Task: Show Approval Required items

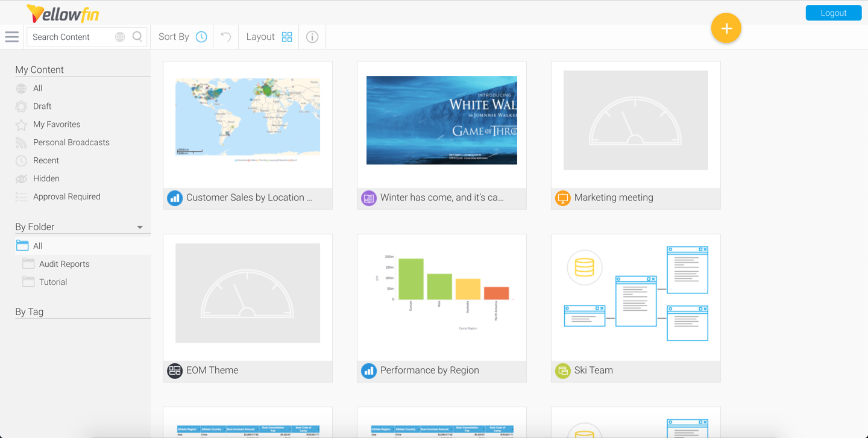Action: [66, 196]
